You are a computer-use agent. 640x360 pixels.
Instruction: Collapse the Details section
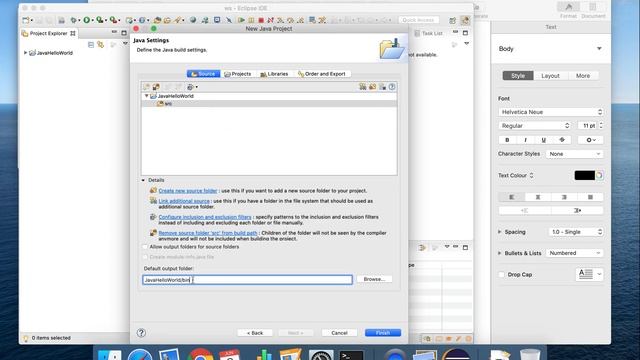143,180
